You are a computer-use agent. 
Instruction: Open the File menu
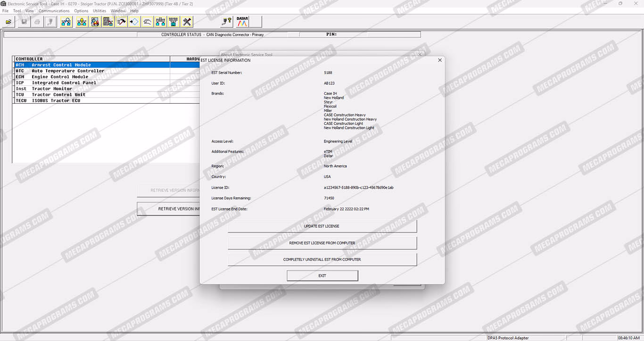[6, 11]
